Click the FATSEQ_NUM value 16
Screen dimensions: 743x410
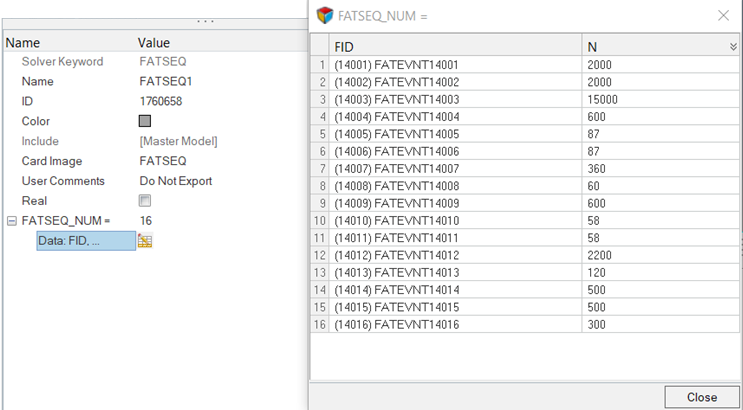coord(146,221)
